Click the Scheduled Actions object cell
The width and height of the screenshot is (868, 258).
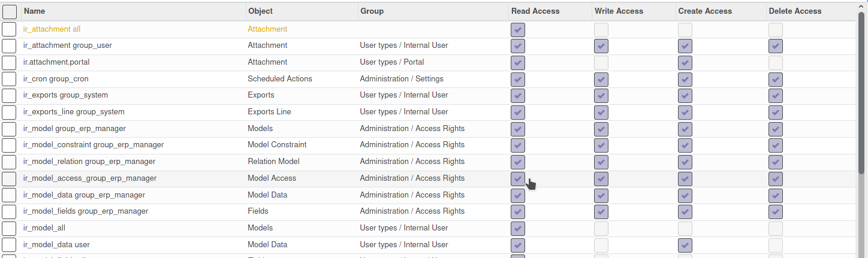click(279, 78)
